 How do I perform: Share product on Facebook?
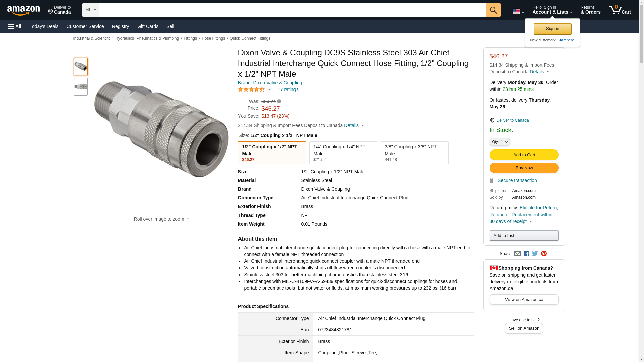pyautogui.click(x=526, y=254)
